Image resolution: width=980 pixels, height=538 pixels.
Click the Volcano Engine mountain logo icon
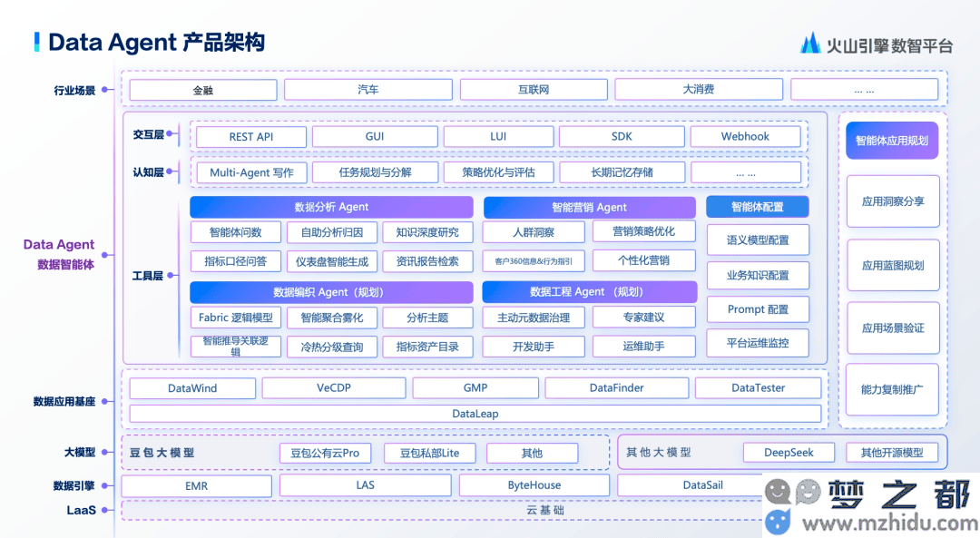tap(810, 43)
